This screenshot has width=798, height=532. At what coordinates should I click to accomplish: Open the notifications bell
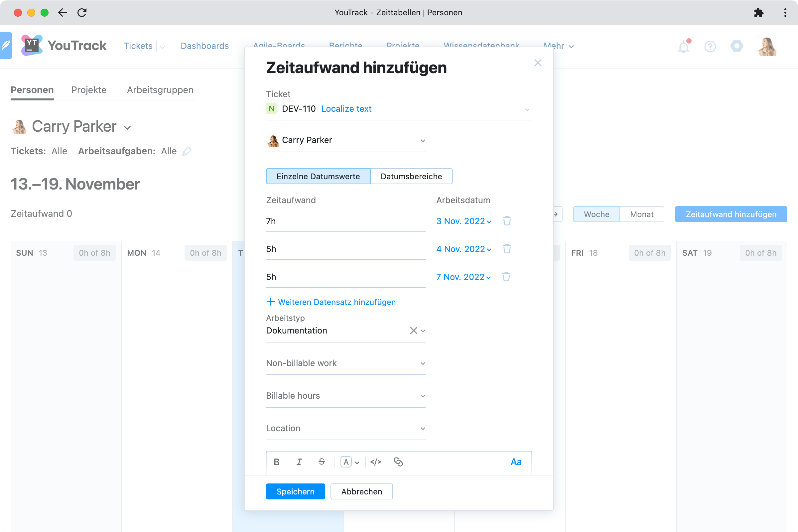[x=684, y=47]
